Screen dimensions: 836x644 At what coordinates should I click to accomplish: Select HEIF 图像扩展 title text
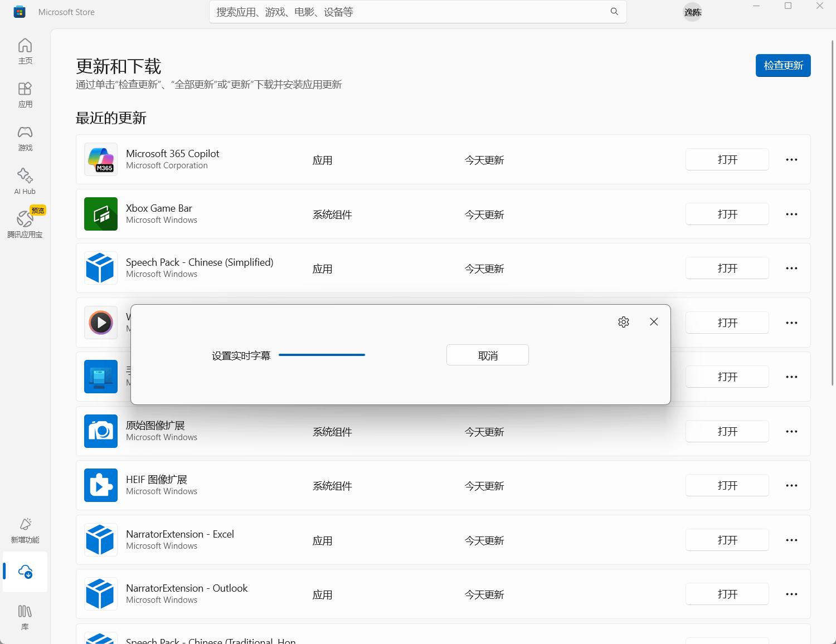tap(157, 479)
